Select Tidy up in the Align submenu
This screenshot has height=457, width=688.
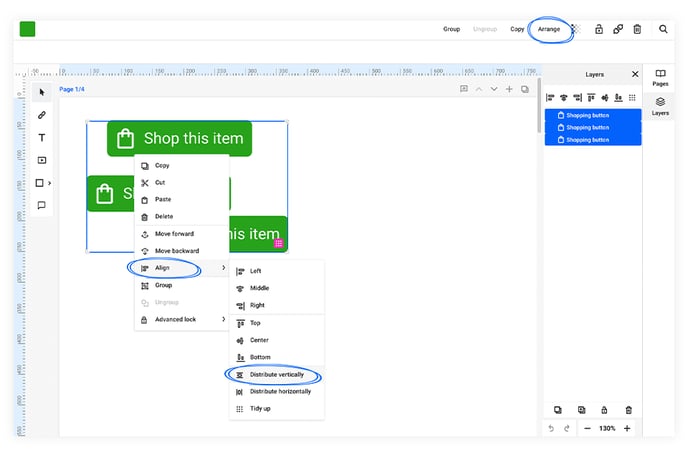click(277, 408)
